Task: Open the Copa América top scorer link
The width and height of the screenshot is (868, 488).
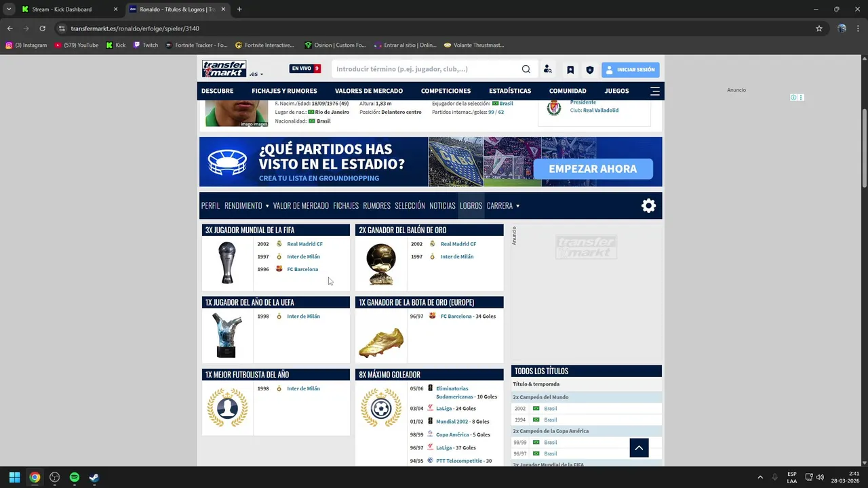Action: [452, 434]
